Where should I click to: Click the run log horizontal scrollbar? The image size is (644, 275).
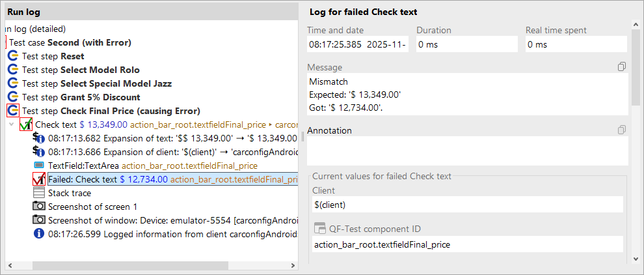coord(130,265)
